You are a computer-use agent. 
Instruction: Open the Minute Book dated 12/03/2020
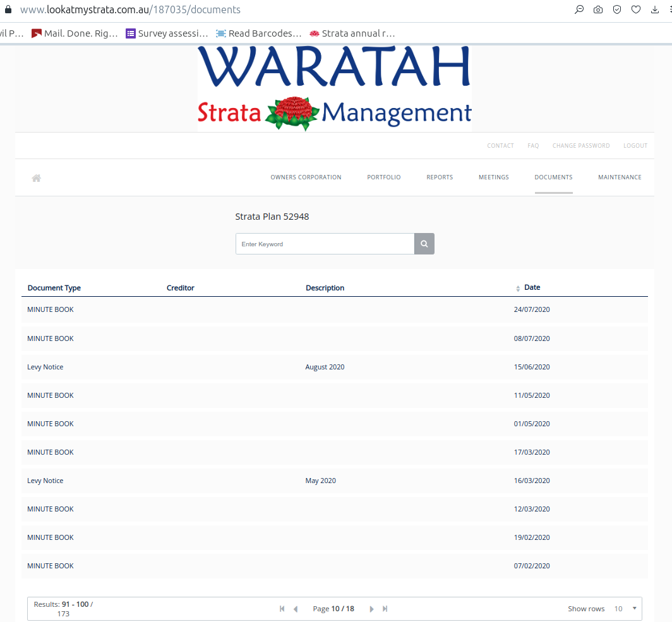[335, 509]
